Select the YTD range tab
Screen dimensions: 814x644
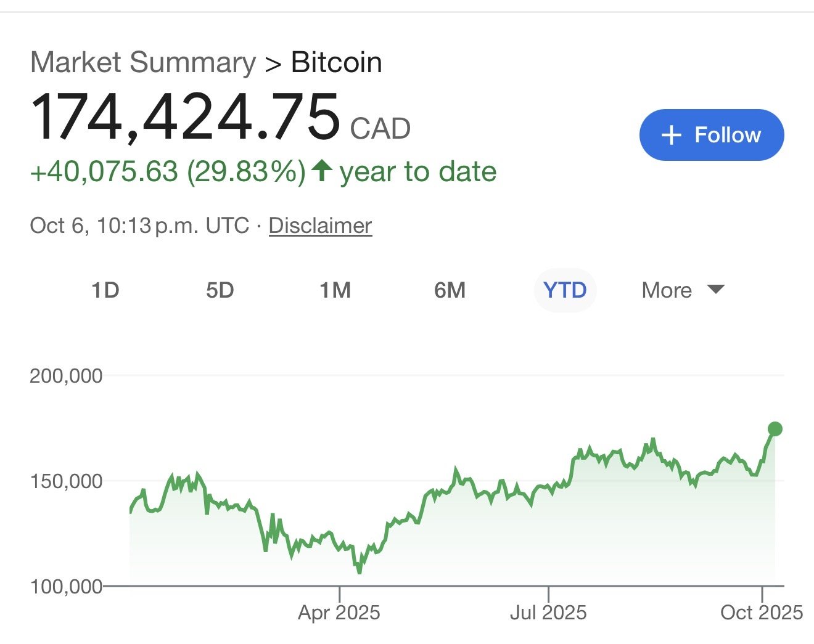[564, 290]
